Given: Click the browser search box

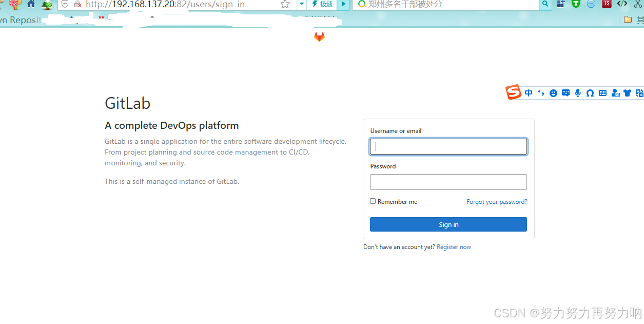Looking at the screenshot, I should (x=445, y=4).
